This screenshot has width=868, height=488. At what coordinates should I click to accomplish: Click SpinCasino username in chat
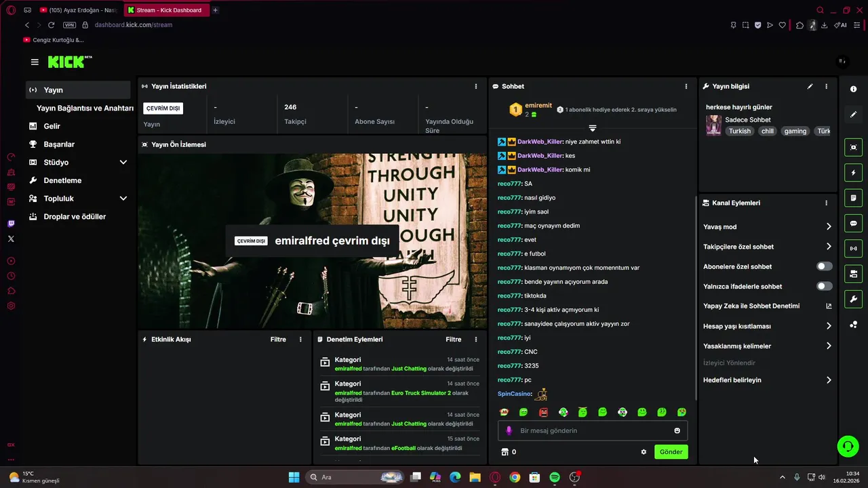tap(515, 394)
